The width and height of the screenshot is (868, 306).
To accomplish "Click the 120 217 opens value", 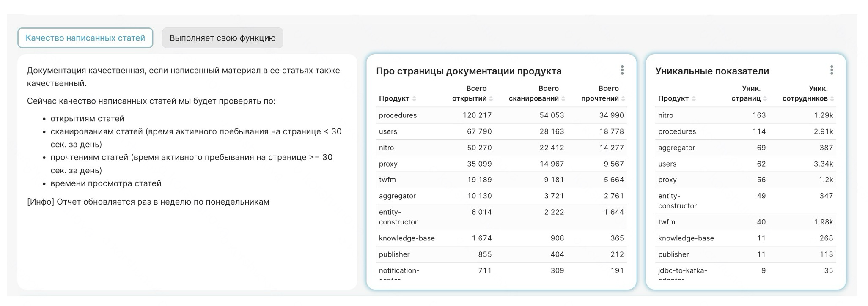I will (477, 115).
